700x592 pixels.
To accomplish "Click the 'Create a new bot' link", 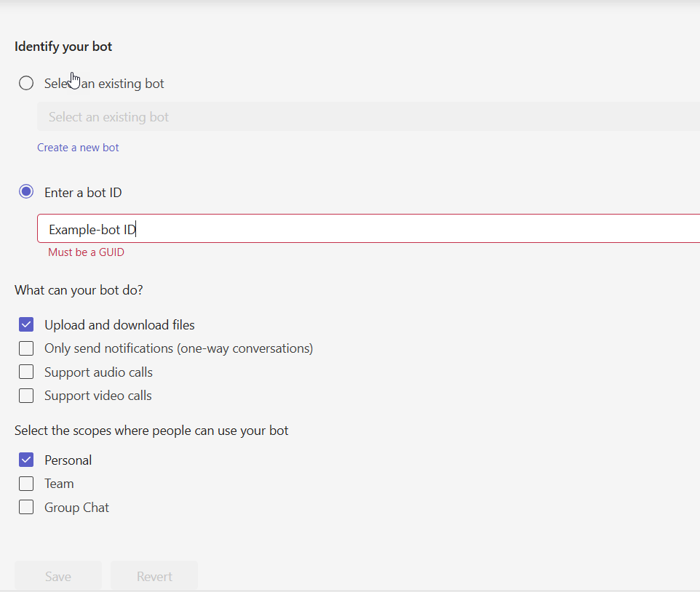I will 78,148.
